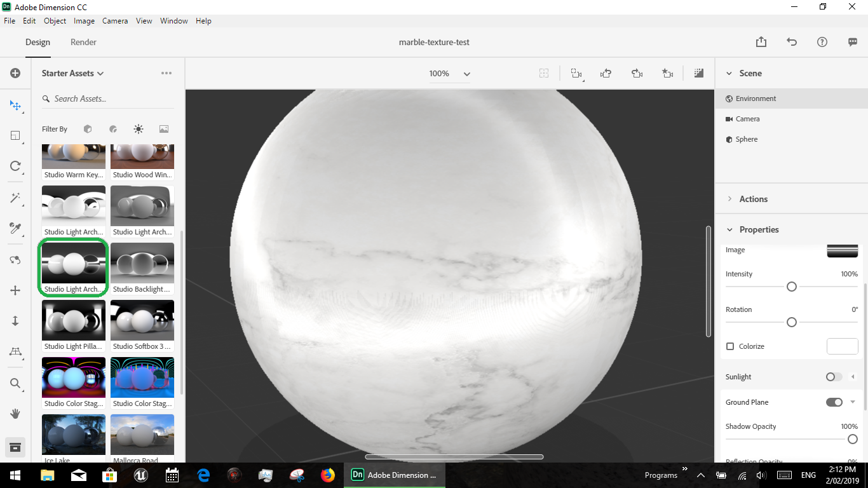Click the Share export icon
This screenshot has width=868, height=488.
click(x=761, y=42)
